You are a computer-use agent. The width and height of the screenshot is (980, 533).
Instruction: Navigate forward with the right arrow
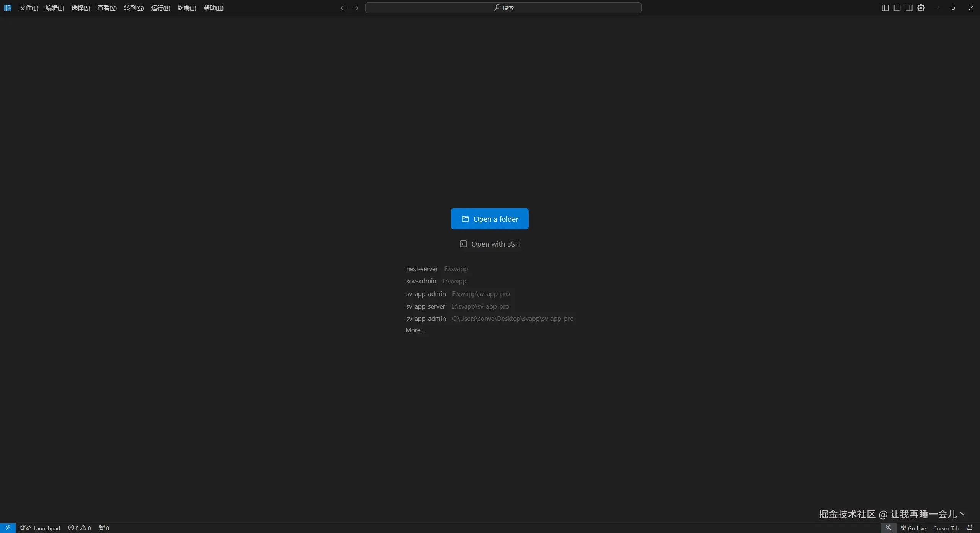coord(355,8)
